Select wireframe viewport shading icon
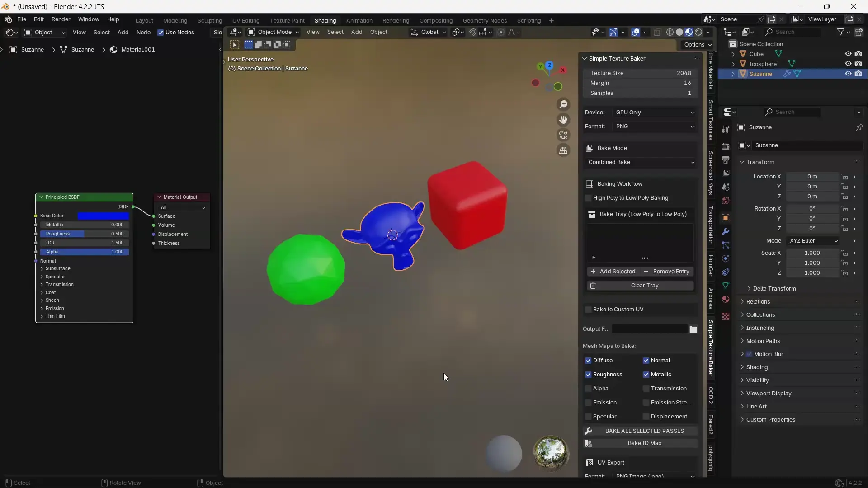 (x=670, y=32)
